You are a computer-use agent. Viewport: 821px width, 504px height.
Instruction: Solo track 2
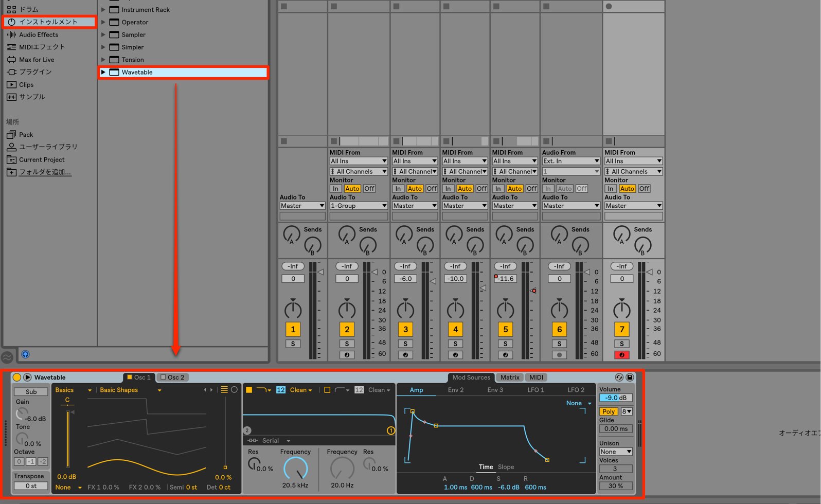(347, 344)
